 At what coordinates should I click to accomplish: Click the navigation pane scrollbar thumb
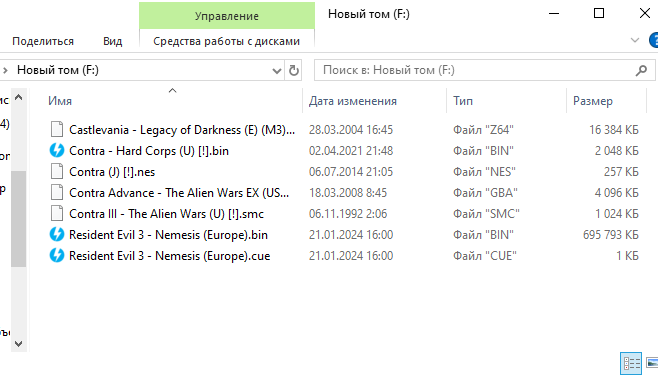(18, 219)
